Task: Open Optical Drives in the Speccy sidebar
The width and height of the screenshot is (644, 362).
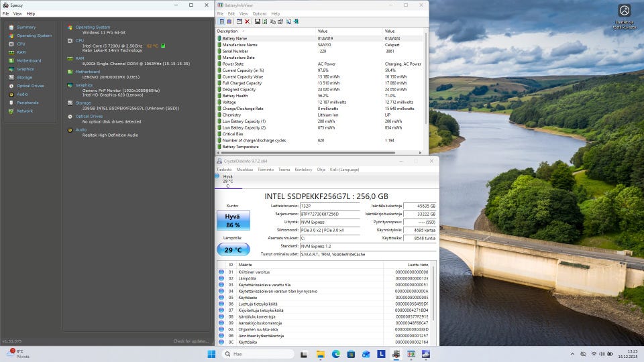Action: (x=30, y=86)
